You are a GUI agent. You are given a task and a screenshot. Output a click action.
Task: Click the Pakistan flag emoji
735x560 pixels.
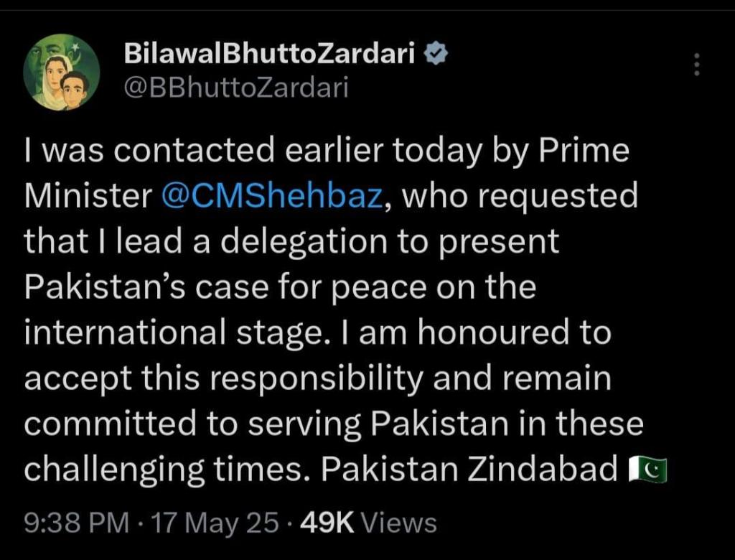[x=648, y=469]
